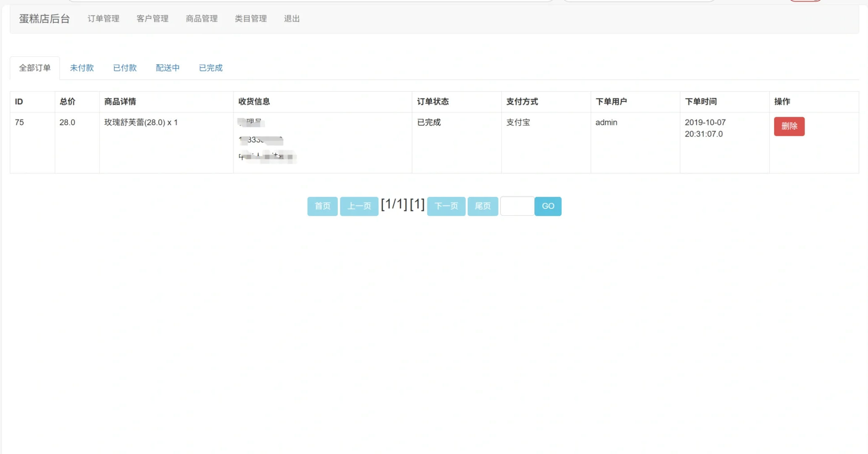Click 退出 to log out
Viewport: 868px width, 454px height.
click(291, 18)
